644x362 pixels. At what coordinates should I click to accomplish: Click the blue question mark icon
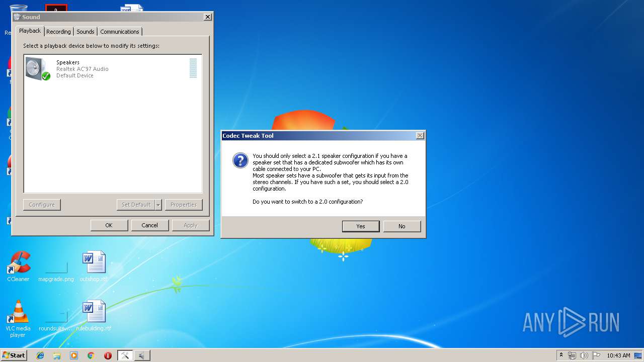click(x=240, y=161)
